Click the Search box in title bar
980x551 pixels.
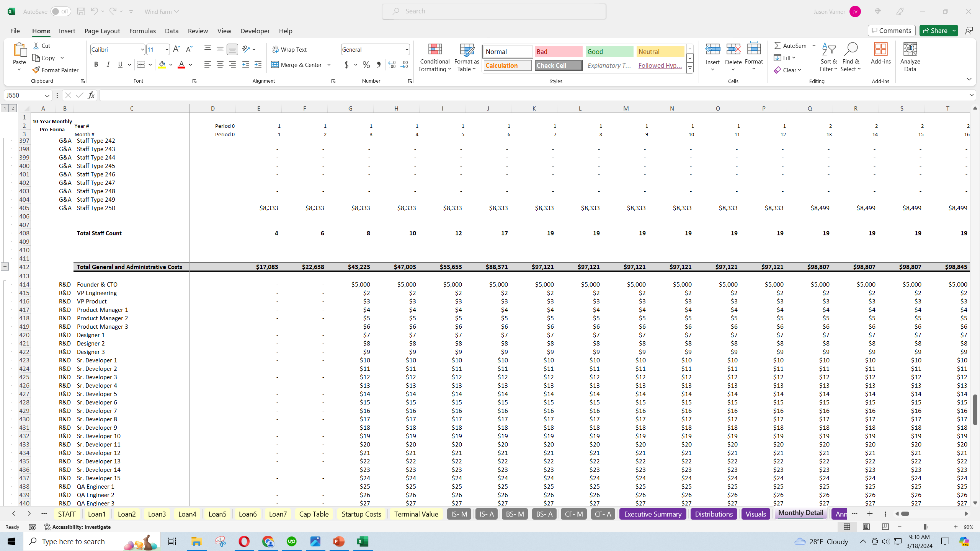coord(494,11)
